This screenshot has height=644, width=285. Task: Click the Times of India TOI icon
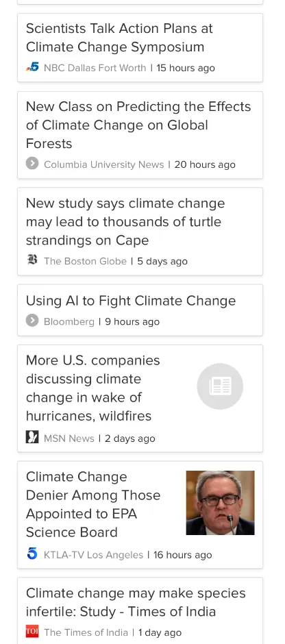[x=32, y=632]
